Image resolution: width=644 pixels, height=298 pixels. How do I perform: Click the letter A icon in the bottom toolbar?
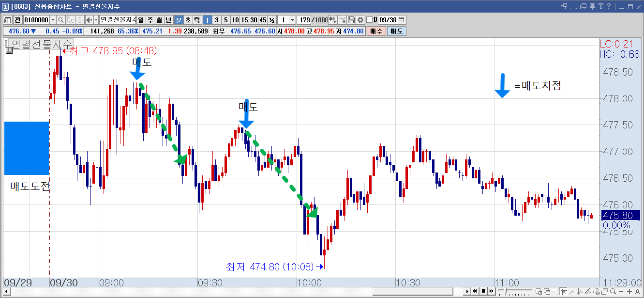637,292
